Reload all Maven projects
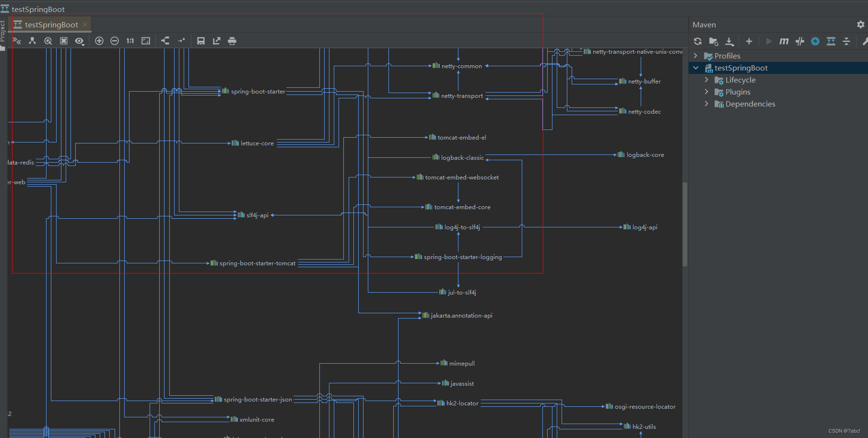The width and height of the screenshot is (868, 438). (698, 41)
